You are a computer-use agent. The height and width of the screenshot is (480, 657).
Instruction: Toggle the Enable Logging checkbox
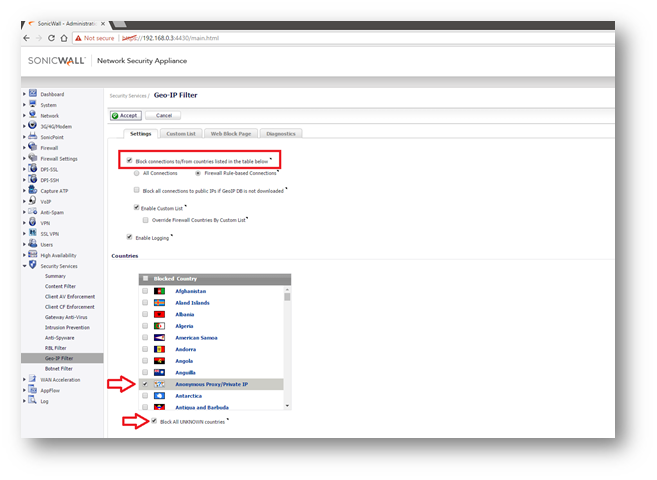129,237
